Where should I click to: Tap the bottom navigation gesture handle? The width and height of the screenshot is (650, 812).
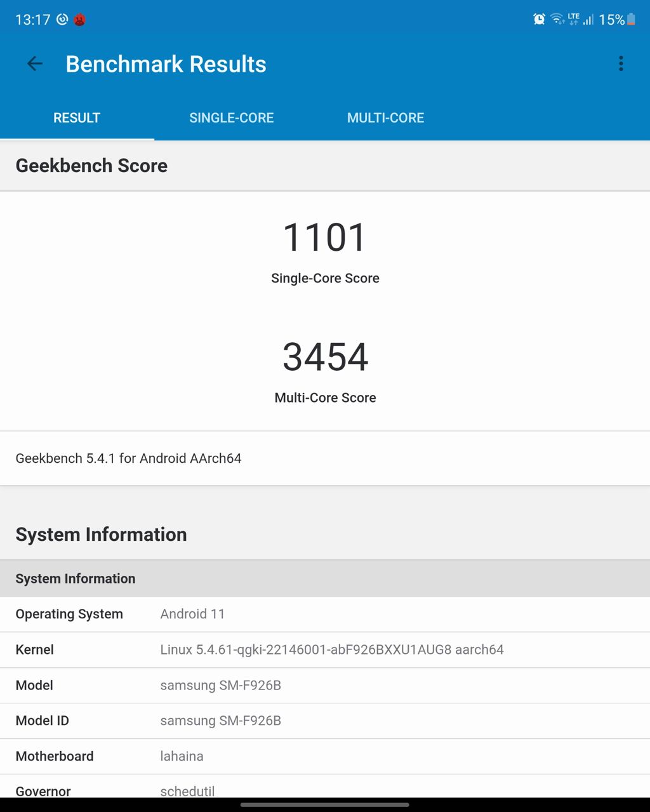tap(325, 805)
